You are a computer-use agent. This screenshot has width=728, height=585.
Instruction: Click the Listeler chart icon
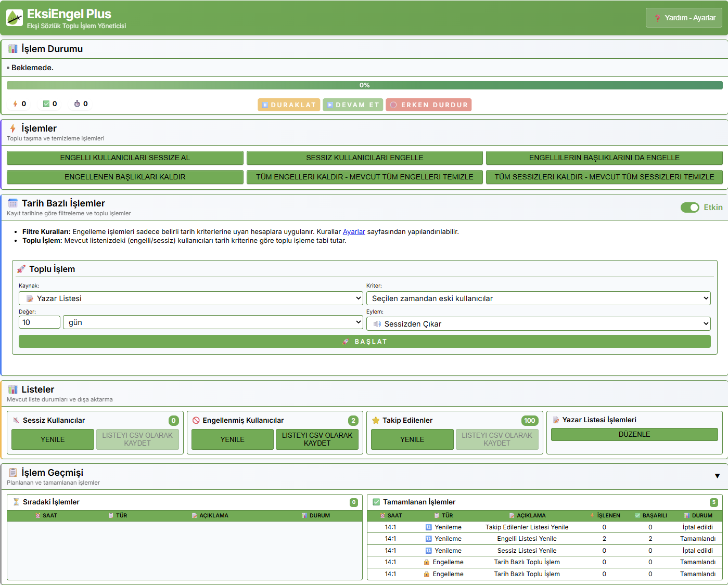(x=13, y=389)
